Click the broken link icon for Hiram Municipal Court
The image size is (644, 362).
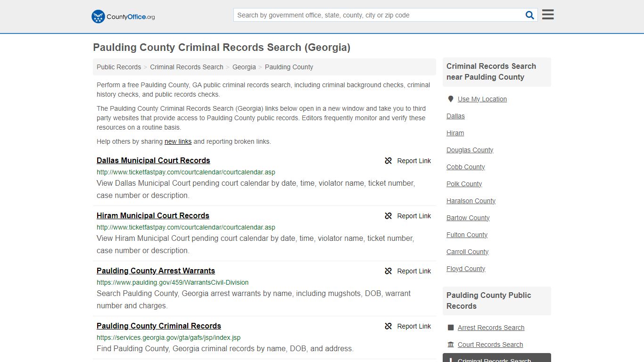click(x=388, y=216)
